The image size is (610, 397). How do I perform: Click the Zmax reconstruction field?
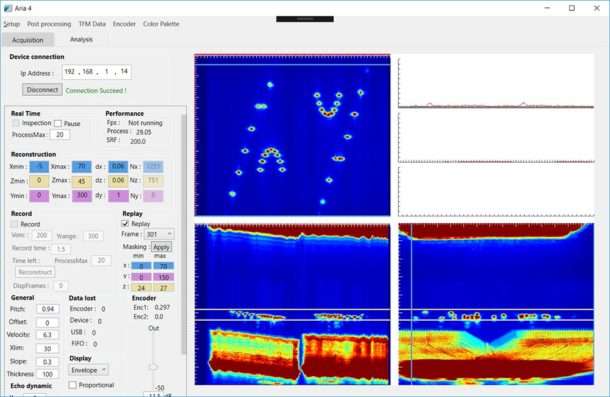82,181
